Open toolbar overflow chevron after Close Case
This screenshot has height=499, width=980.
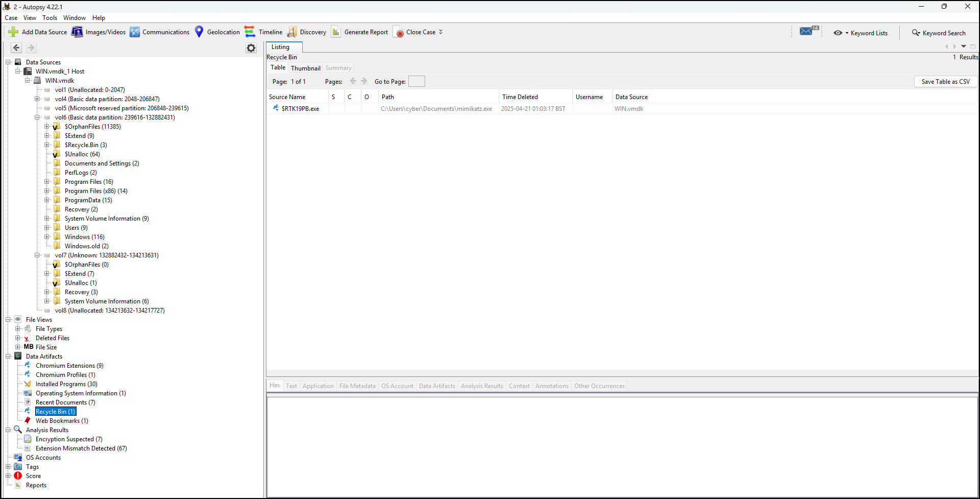[x=441, y=32]
